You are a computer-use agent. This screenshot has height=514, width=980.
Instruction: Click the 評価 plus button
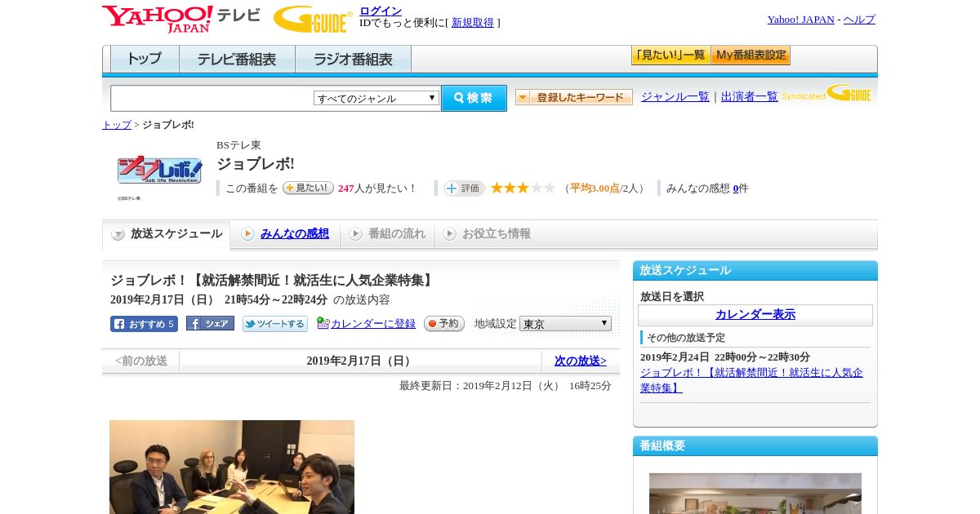[x=464, y=188]
